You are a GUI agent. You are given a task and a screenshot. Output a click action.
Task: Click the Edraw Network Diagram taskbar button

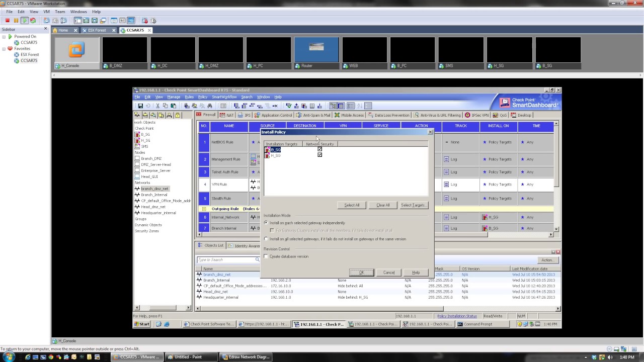246,357
